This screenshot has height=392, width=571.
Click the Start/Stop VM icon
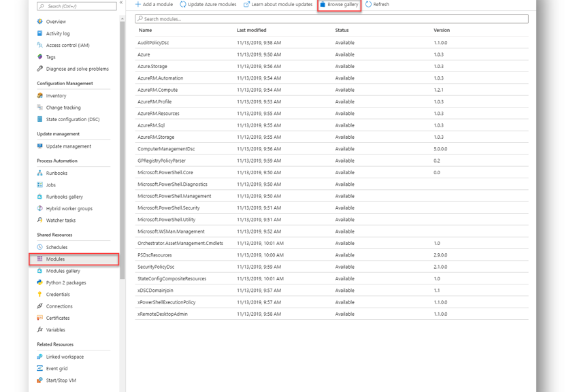coord(39,380)
